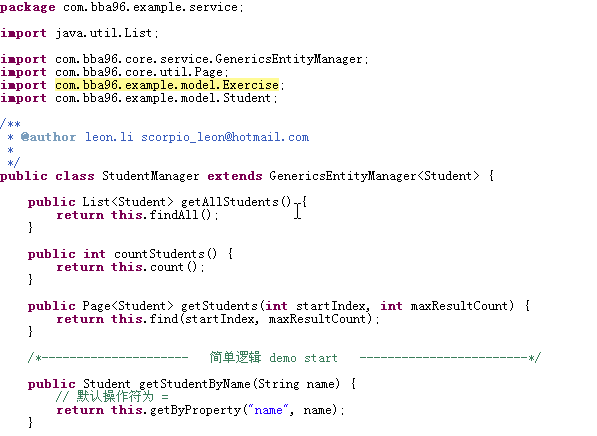Click the maxResultCount parameter in getStudents signature
The image size is (597, 436).
tap(459, 306)
